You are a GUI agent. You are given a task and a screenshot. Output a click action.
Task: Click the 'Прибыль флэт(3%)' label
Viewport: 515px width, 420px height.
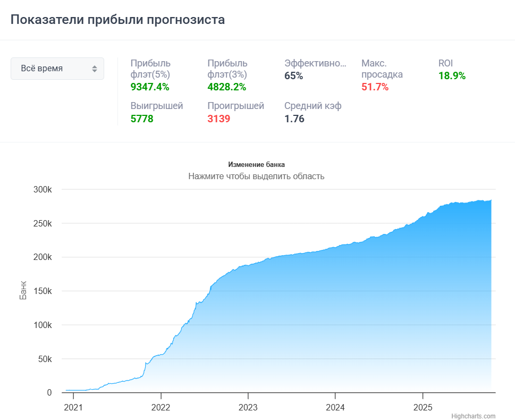(x=227, y=69)
